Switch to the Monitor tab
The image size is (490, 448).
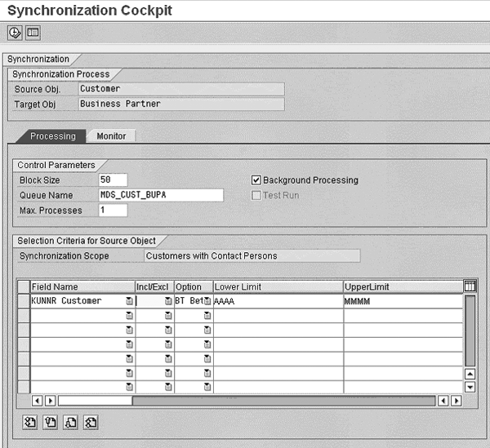point(111,136)
